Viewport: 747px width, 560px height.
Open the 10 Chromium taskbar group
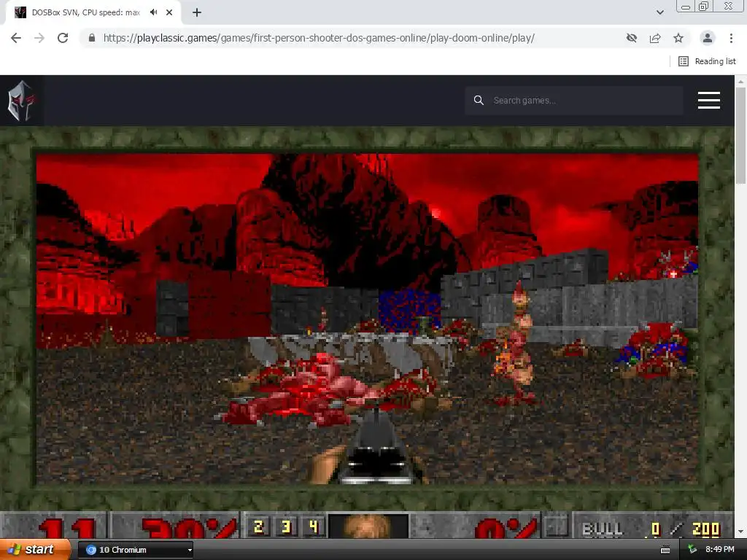click(x=135, y=550)
